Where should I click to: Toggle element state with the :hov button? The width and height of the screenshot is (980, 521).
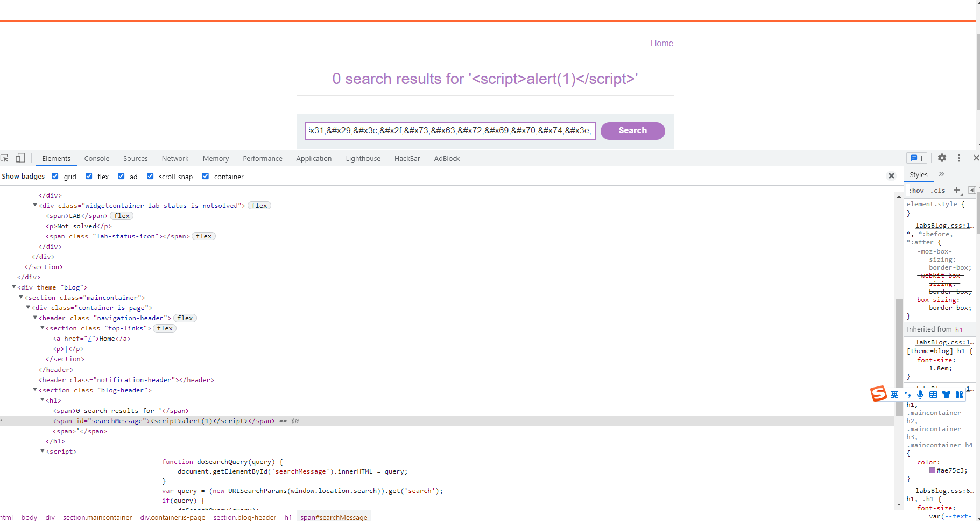pos(916,191)
